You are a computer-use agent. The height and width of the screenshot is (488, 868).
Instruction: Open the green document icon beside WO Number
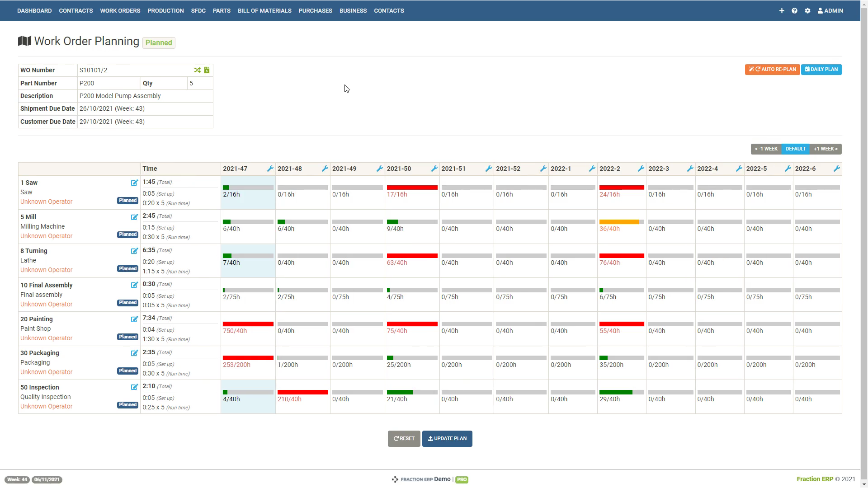tap(207, 70)
